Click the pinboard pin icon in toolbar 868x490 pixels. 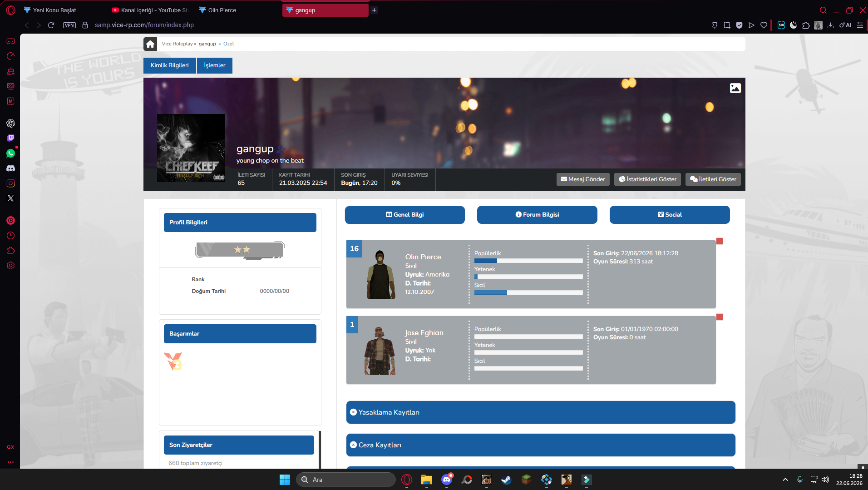click(x=715, y=25)
